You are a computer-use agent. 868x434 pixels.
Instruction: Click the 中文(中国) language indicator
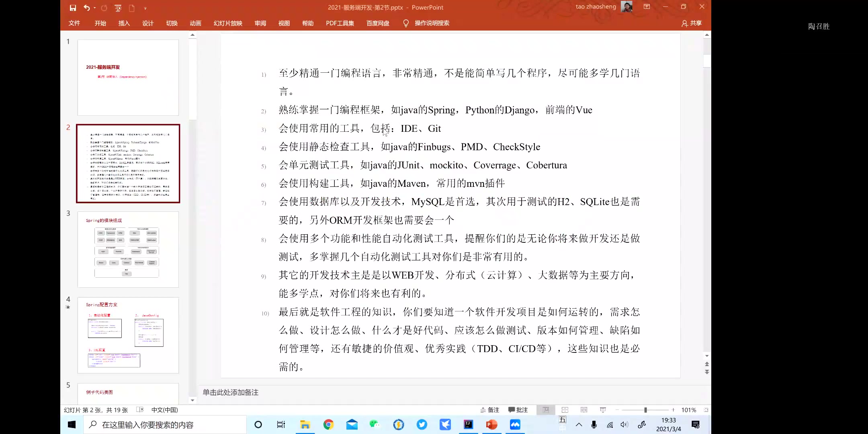coord(165,410)
